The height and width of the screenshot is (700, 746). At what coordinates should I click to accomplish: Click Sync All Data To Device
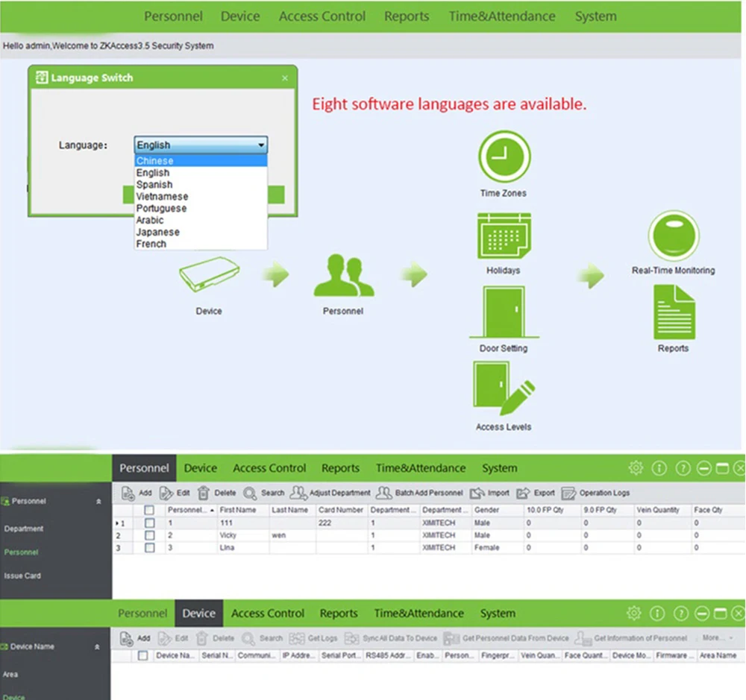[x=391, y=639]
